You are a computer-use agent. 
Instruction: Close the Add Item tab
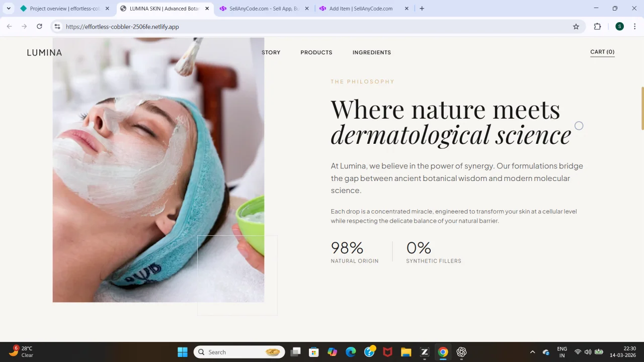(407, 9)
